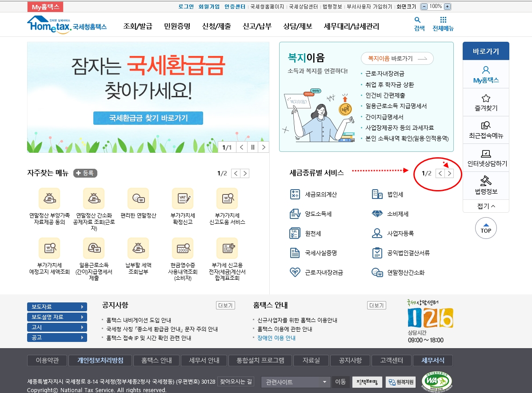Go to previous 세금종류별 서비스 page
Viewport: 532px width, 393px height.
point(440,173)
